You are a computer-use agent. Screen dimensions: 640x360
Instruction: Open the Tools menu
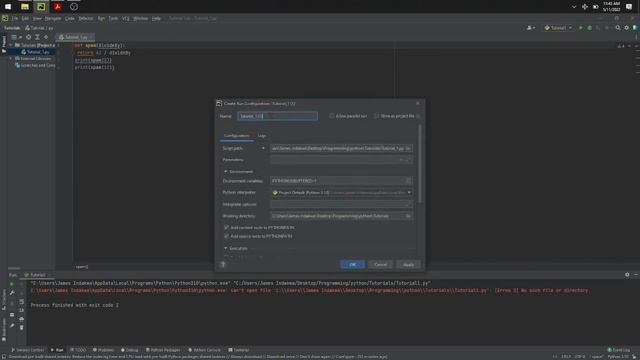[113, 18]
